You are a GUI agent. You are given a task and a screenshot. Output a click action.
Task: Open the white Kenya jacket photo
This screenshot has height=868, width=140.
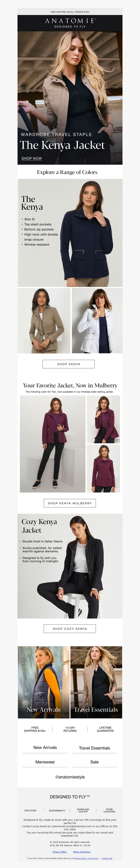(x=97, y=320)
